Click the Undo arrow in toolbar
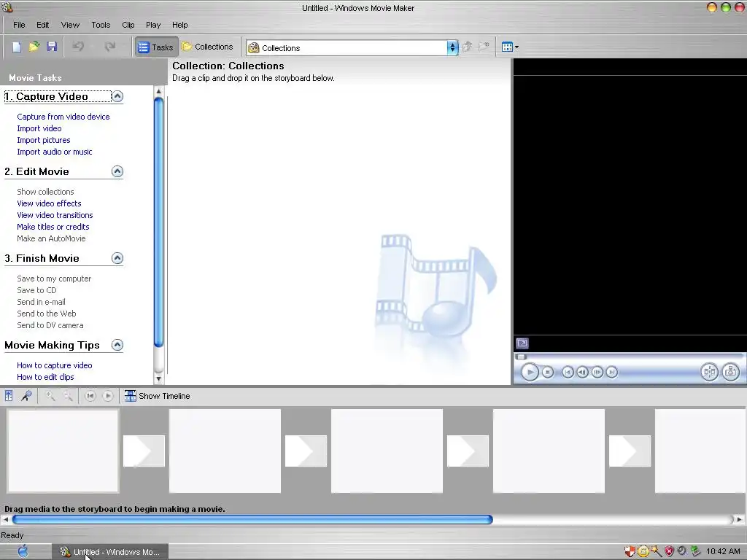Image resolution: width=747 pixels, height=560 pixels. 78,47
